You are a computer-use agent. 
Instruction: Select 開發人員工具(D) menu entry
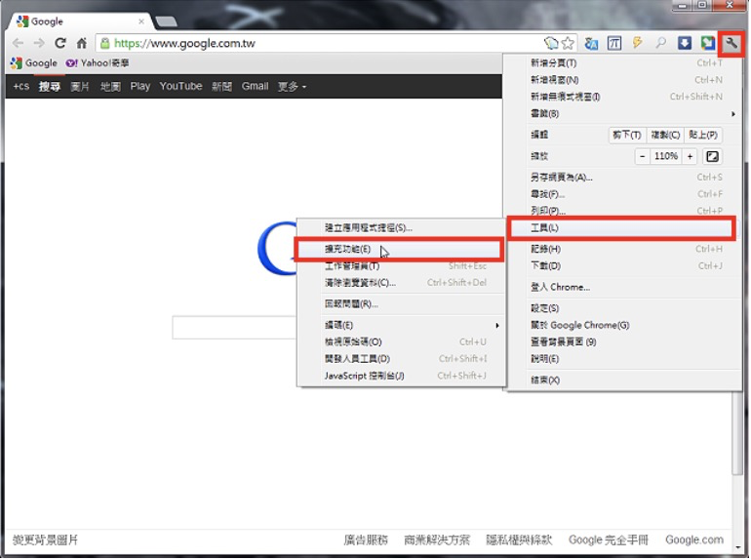(357, 359)
